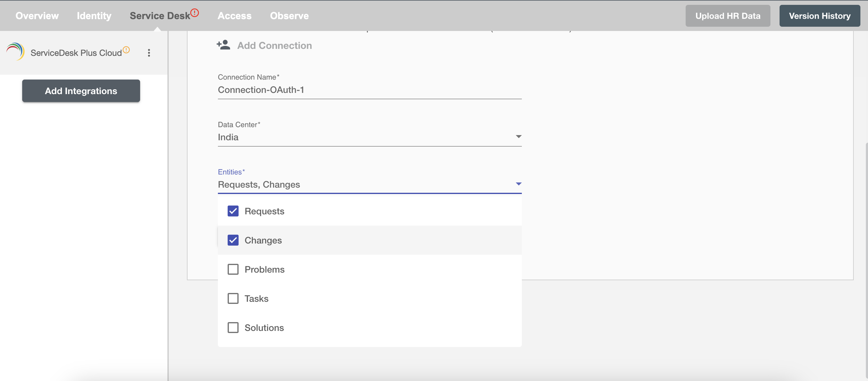868x381 pixels.
Task: Click the Add Integrations button
Action: (81, 91)
